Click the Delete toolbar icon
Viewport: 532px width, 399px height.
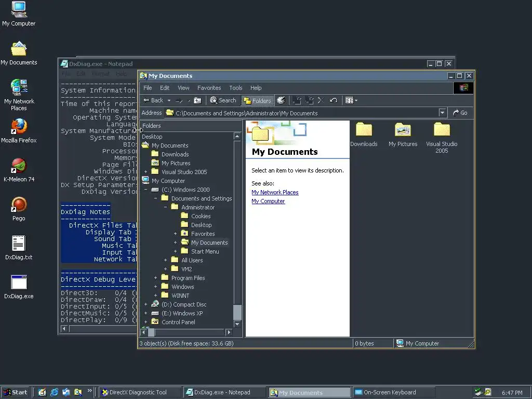coord(321,100)
